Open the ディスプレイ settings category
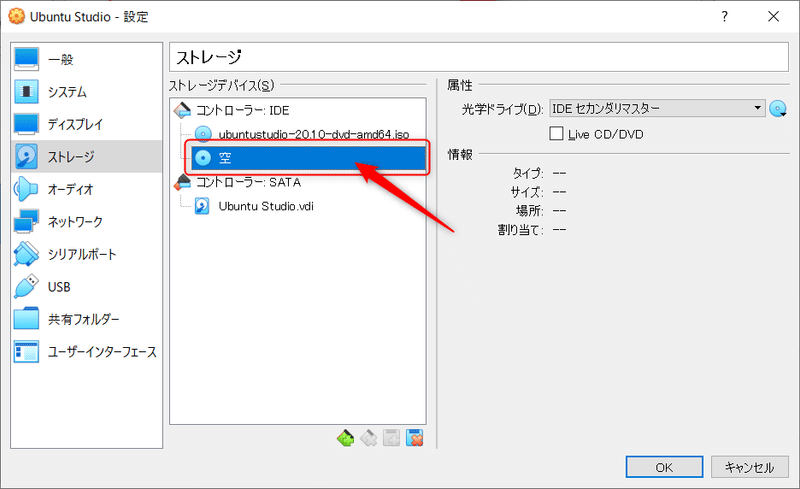The height and width of the screenshot is (489, 800). tap(86, 124)
